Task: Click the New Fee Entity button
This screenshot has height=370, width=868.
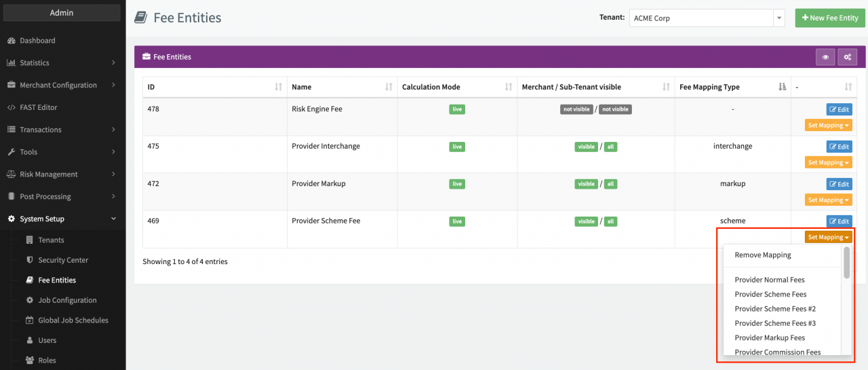Action: pos(830,18)
